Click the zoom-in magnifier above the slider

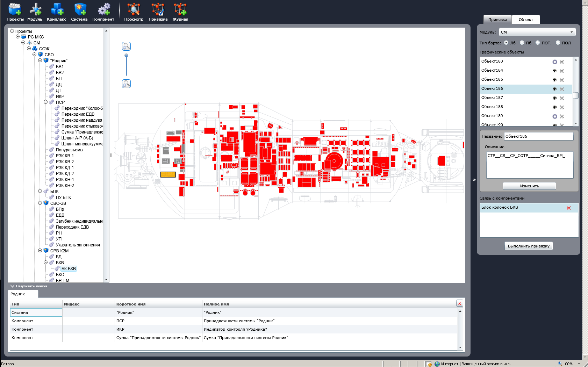click(x=126, y=46)
